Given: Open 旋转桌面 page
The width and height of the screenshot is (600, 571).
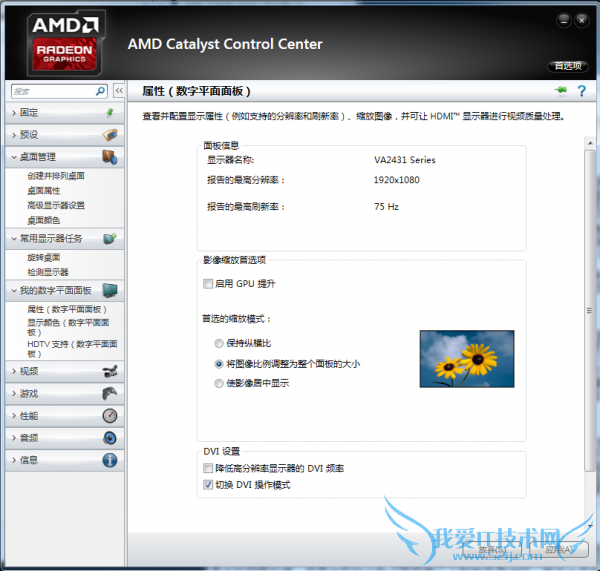Looking at the screenshot, I should point(44,258).
